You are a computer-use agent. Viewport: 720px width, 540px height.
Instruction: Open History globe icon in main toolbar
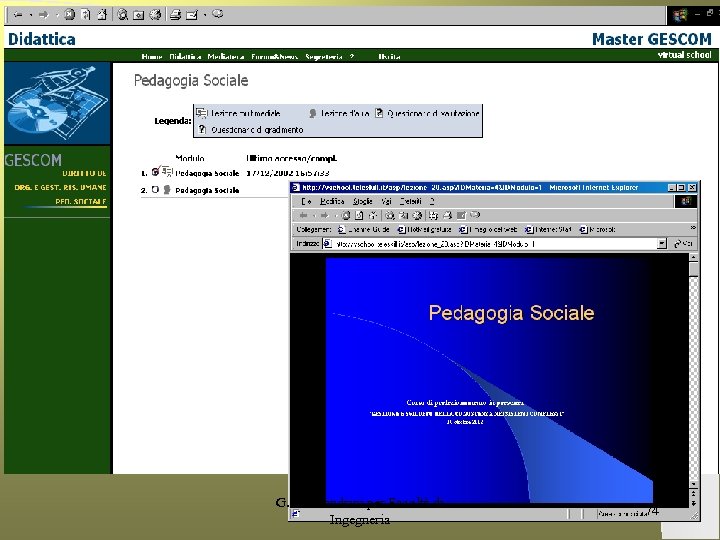click(155, 15)
